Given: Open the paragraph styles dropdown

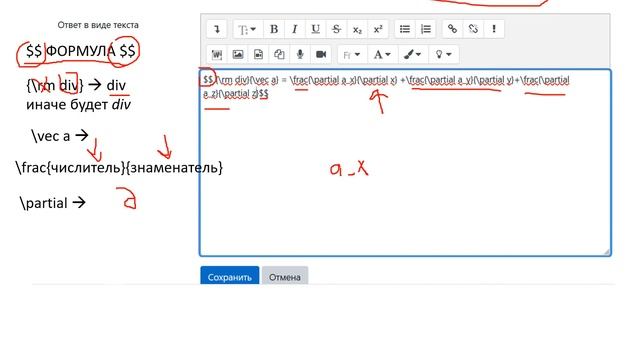Looking at the screenshot, I should (x=247, y=29).
